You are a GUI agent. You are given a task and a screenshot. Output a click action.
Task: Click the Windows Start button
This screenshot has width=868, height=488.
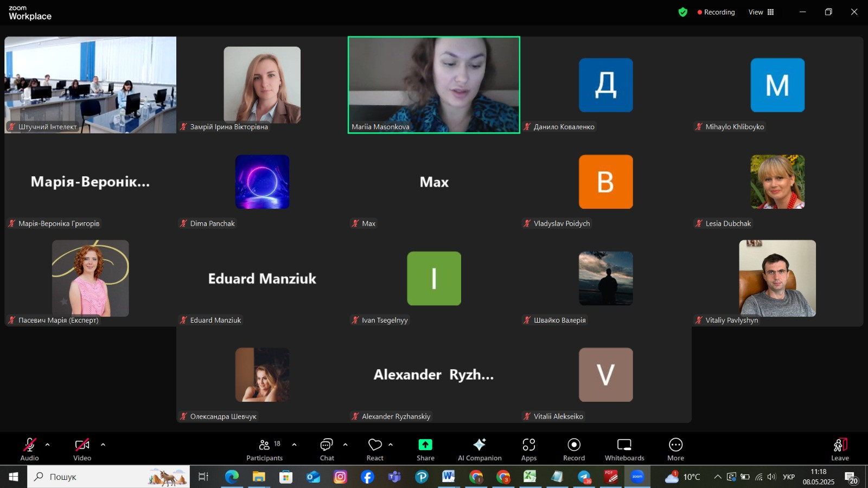[14, 477]
